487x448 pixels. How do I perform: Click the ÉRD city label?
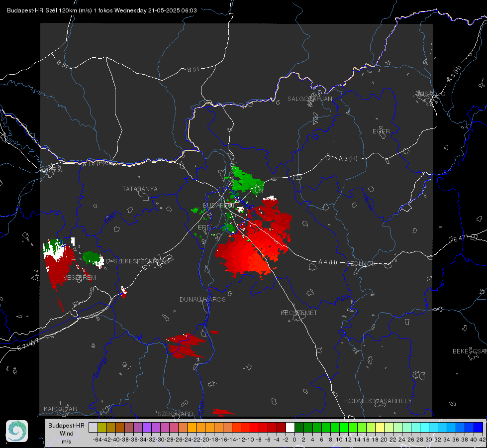point(204,227)
